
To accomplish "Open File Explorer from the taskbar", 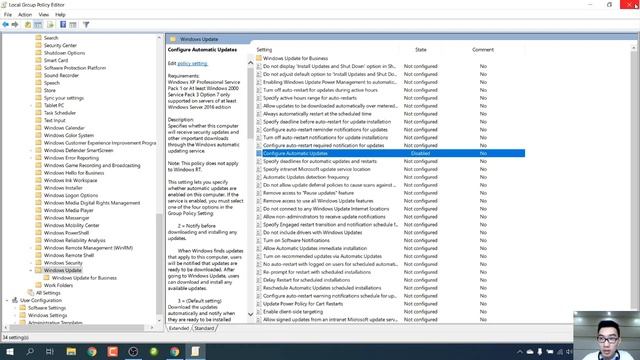I will click(x=71, y=351).
